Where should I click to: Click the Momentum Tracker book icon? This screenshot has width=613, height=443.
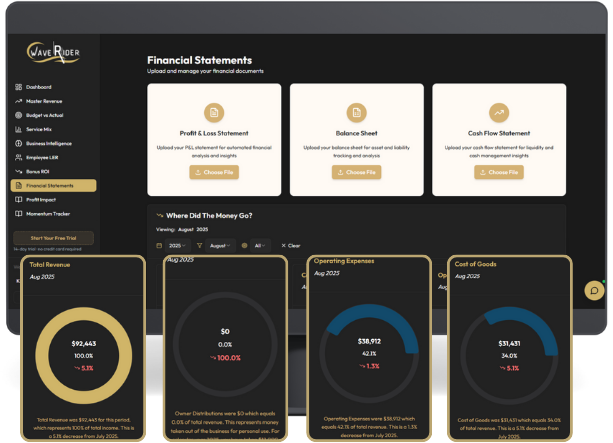pyautogui.click(x=18, y=213)
